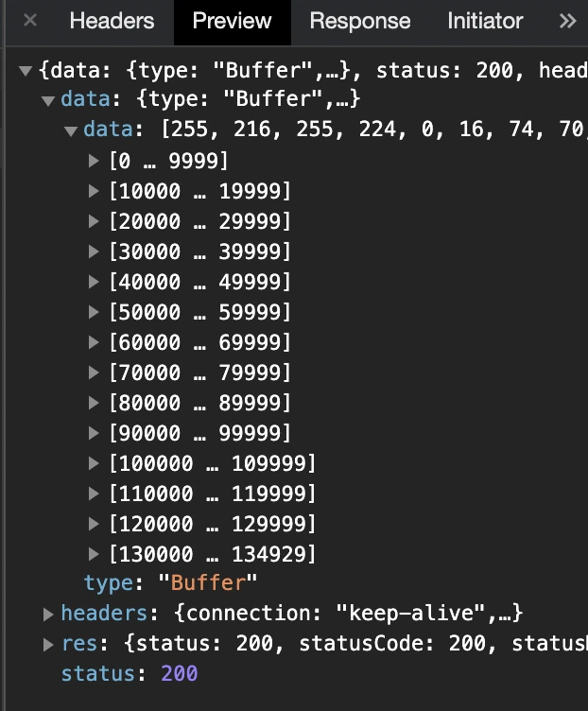Select the status: 200 property
588x711 pixels.
click(x=129, y=674)
